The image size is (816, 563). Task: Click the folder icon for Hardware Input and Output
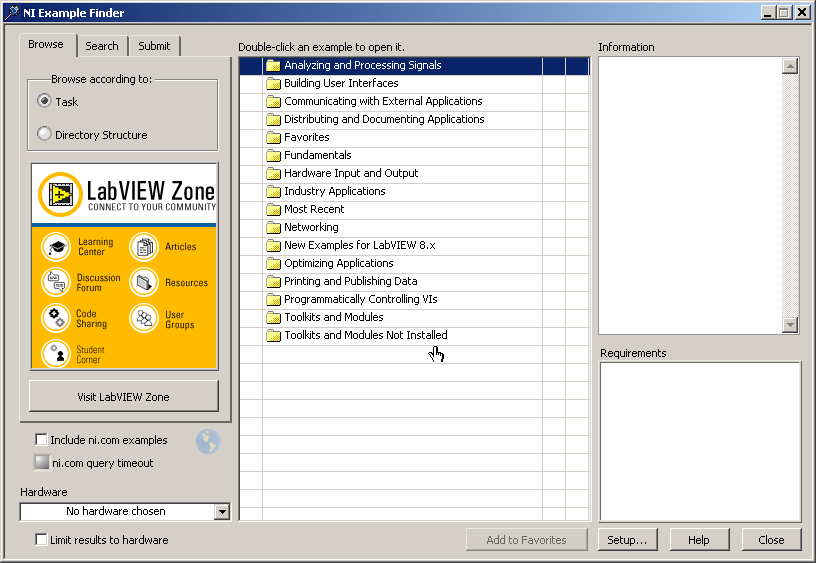point(273,173)
